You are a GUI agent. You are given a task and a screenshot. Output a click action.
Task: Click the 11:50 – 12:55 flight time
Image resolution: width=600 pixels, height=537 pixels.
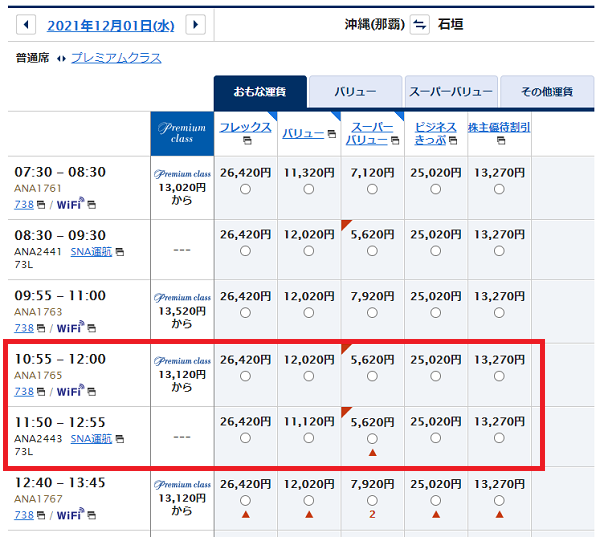pyautogui.click(x=60, y=423)
